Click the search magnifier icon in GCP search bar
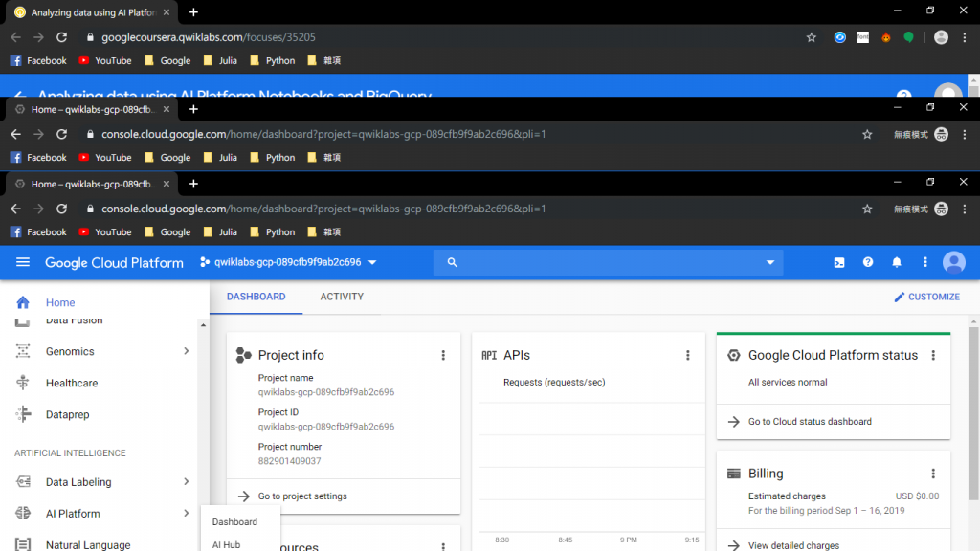980x551 pixels. coord(452,262)
